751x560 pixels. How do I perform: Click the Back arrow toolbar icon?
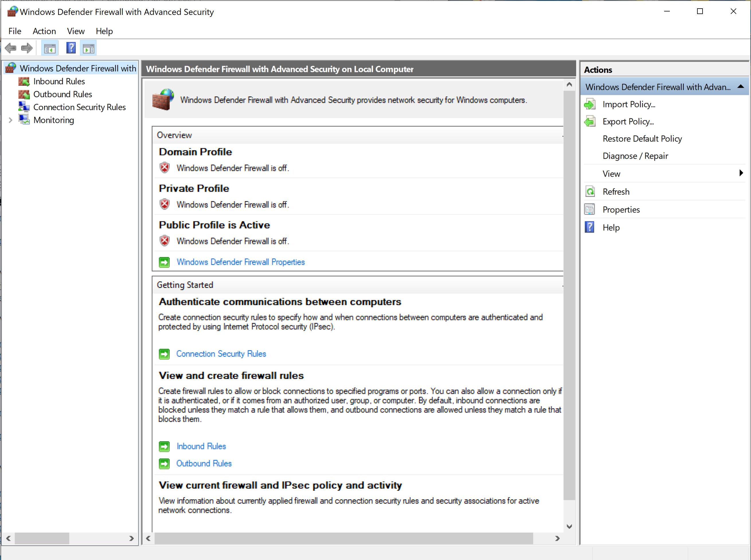(11, 48)
